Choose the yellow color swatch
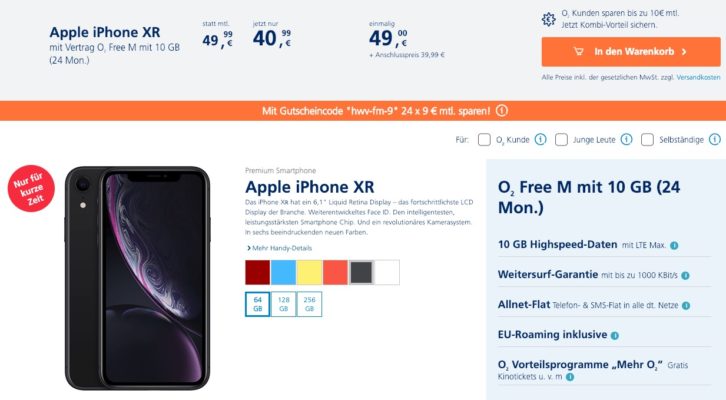Viewport: 726px width, 400px height. (309, 272)
